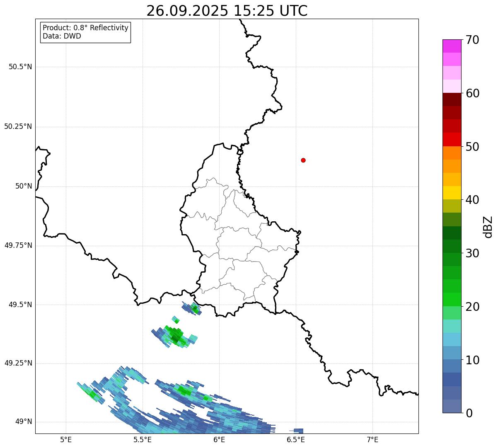Click the colorbar tick label 10
This screenshot has height=448, width=498.
tap(472, 360)
